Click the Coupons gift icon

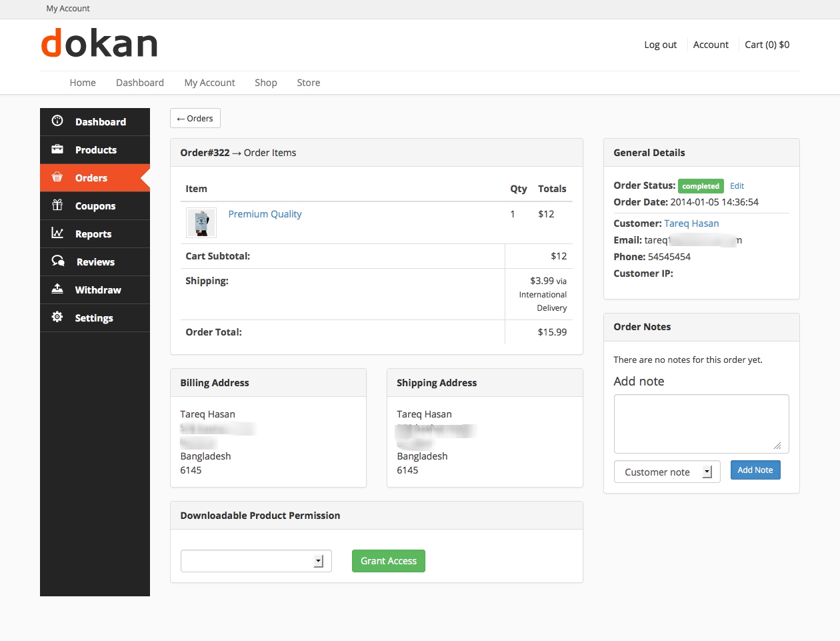(57, 205)
